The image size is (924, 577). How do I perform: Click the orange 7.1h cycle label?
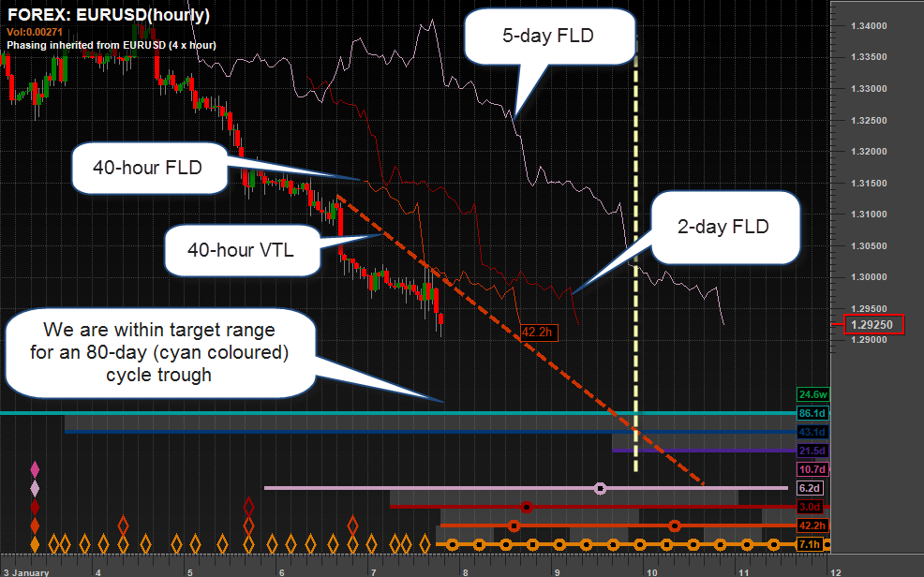810,544
